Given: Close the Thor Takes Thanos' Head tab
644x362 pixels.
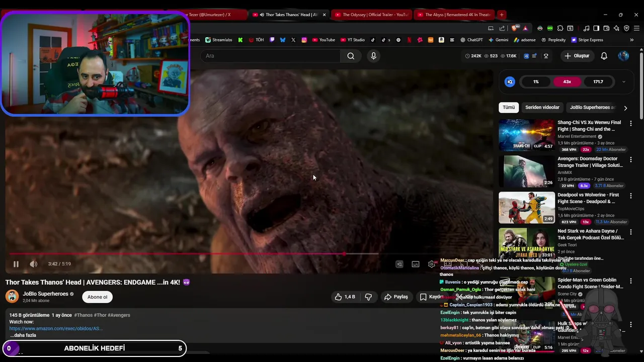Looking at the screenshot, I should point(324,15).
